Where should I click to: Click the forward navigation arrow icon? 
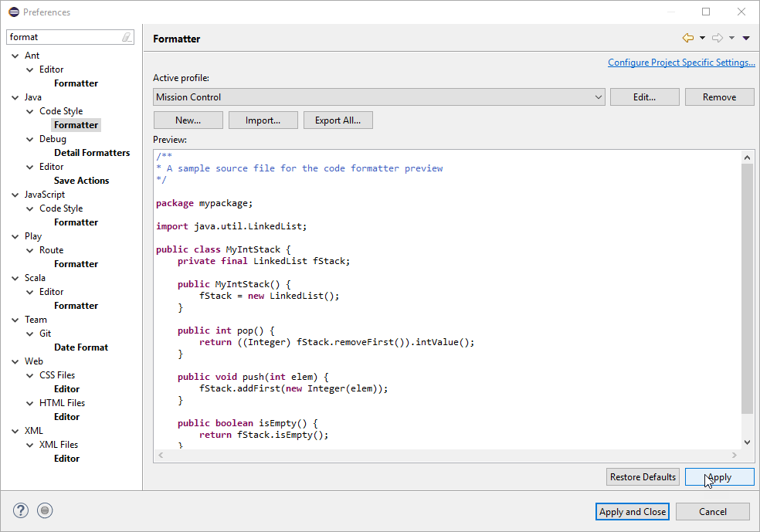[718, 38]
